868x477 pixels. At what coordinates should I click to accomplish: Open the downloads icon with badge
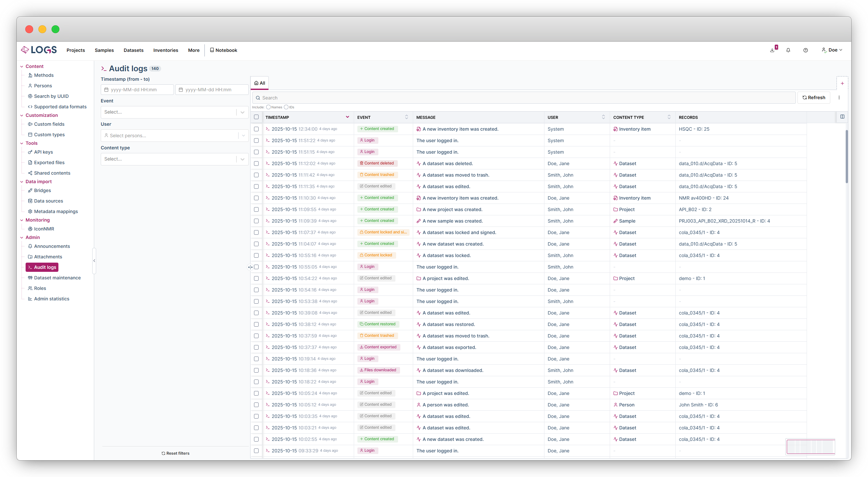tap(772, 50)
